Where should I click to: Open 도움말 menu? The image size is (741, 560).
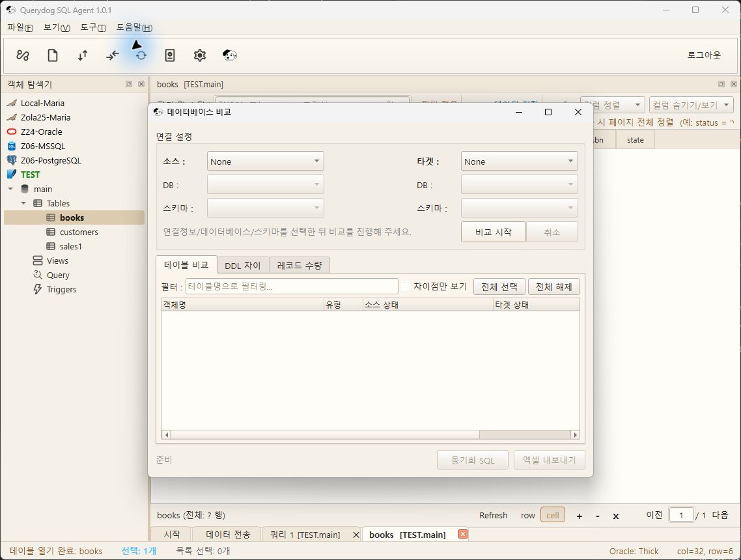(x=135, y=27)
